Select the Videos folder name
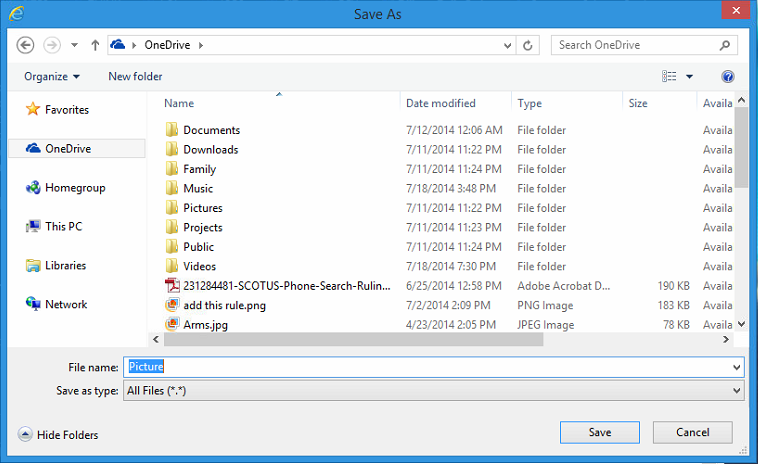 point(199,266)
